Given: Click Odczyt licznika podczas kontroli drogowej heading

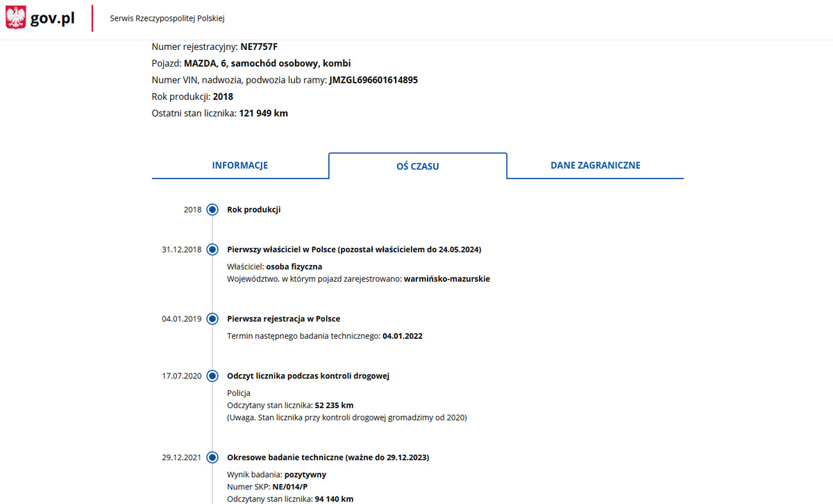Looking at the screenshot, I should pos(308,376).
